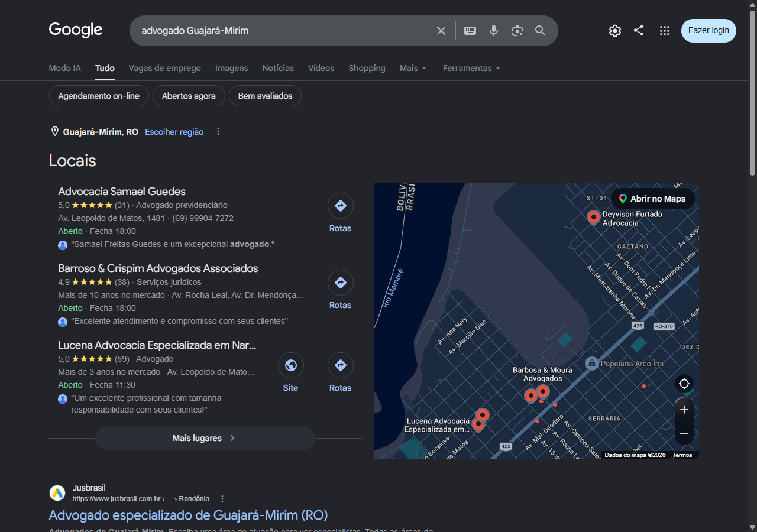Click Locais section heading
This screenshot has width=757, height=532.
pos(72,161)
